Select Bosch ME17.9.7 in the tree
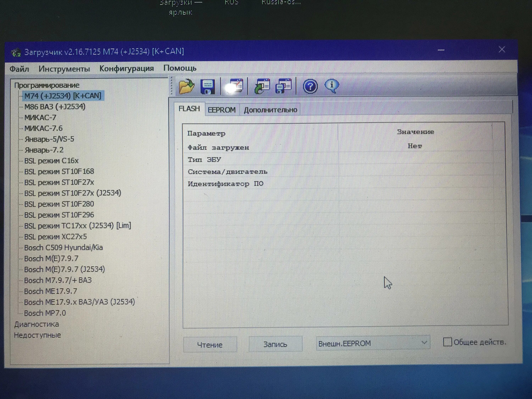The width and height of the screenshot is (532, 399). 51,291
